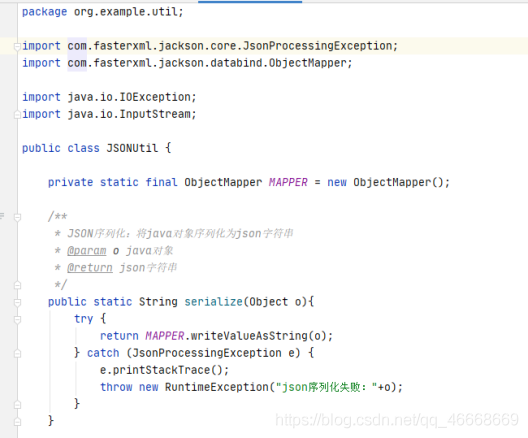Collapse the import block at JsonProcessingException line

[17, 46]
